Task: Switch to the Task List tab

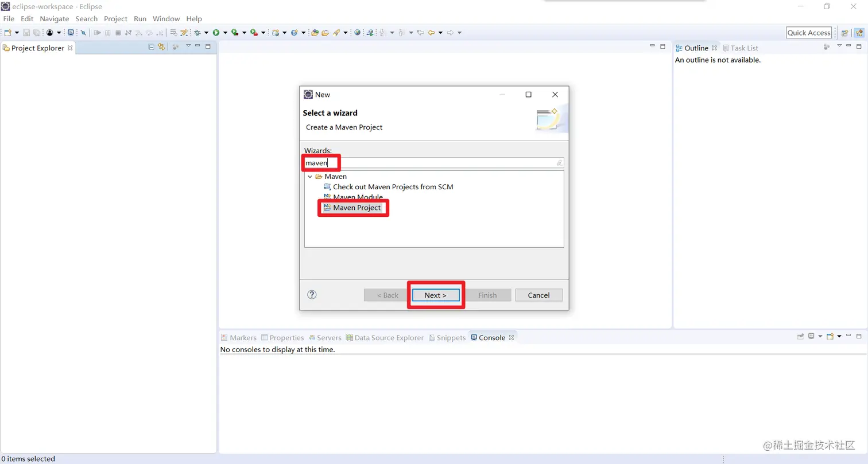Action: pos(741,48)
